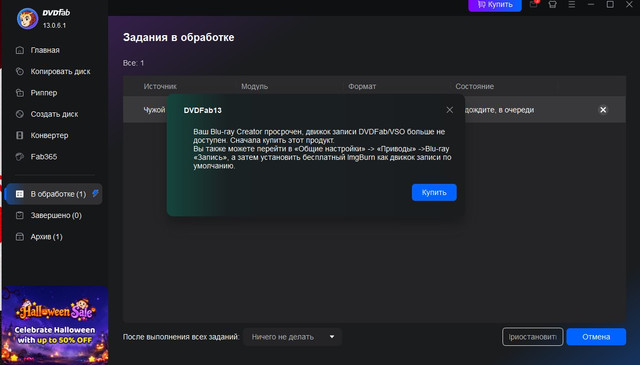640x365 pixels.
Task: Select В обработке (1) queue
Action: 54,194
